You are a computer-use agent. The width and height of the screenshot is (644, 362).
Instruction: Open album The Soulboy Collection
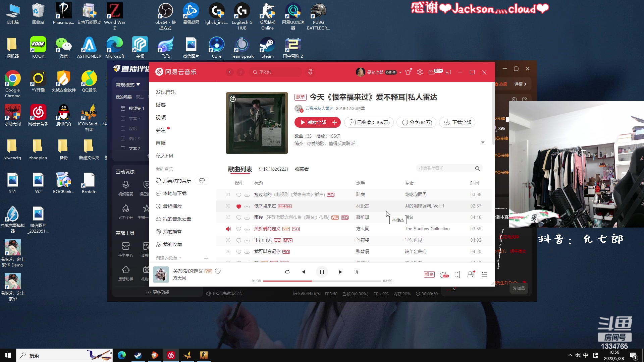click(427, 229)
